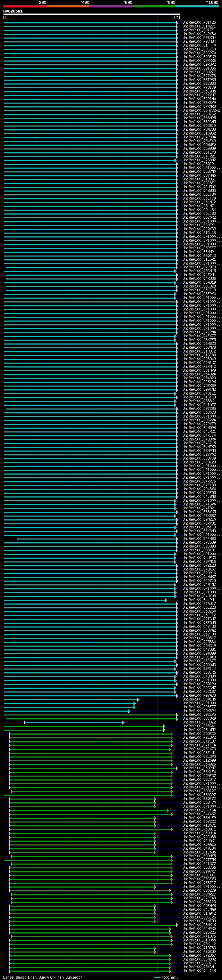Click the cyan alignment bar for UniRef100_A8IT25
Viewport: 222px width, 980px height.
click(x=90, y=23)
